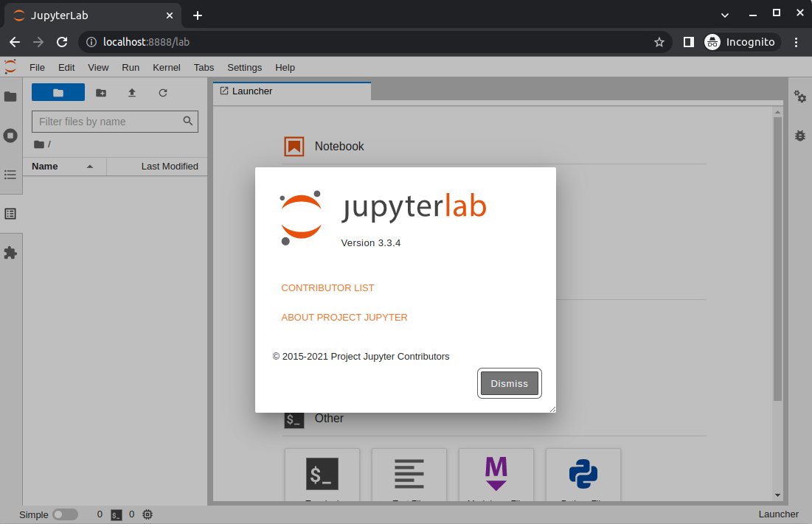
Task: Dismiss the About JupyterLab dialog
Action: click(x=509, y=383)
